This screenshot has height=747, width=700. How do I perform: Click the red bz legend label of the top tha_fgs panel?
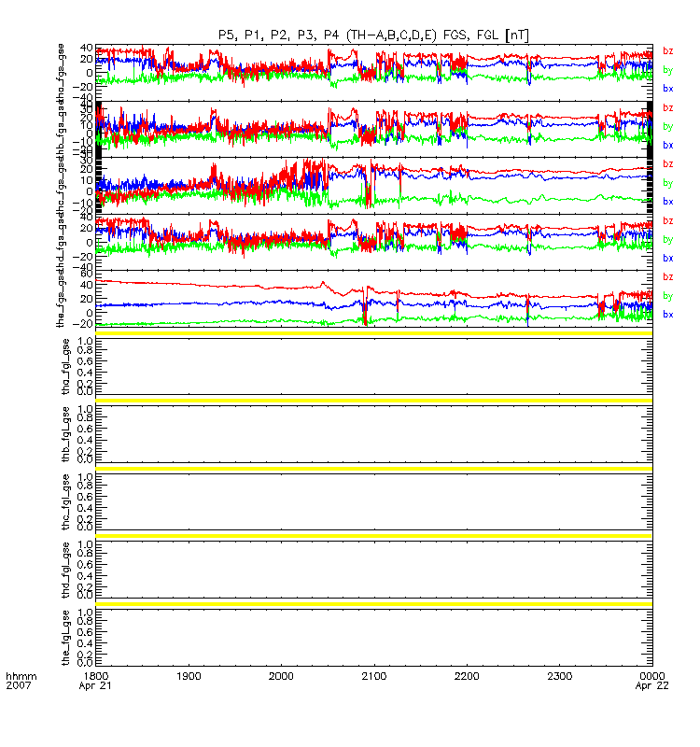point(668,51)
